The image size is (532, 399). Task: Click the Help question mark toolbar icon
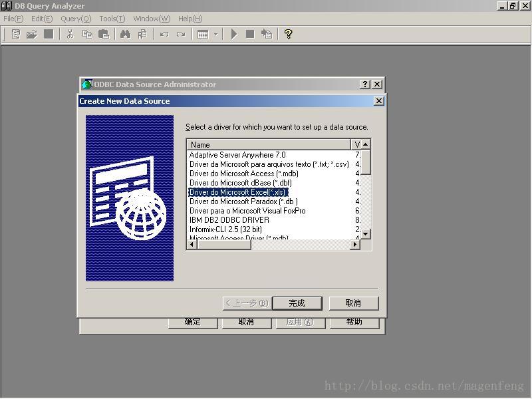288,34
